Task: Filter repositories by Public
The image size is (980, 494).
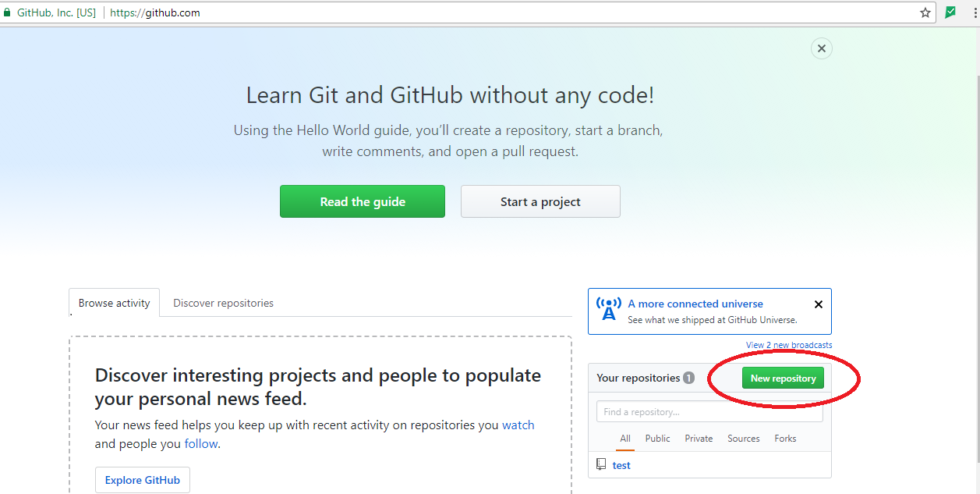Action: click(x=657, y=438)
